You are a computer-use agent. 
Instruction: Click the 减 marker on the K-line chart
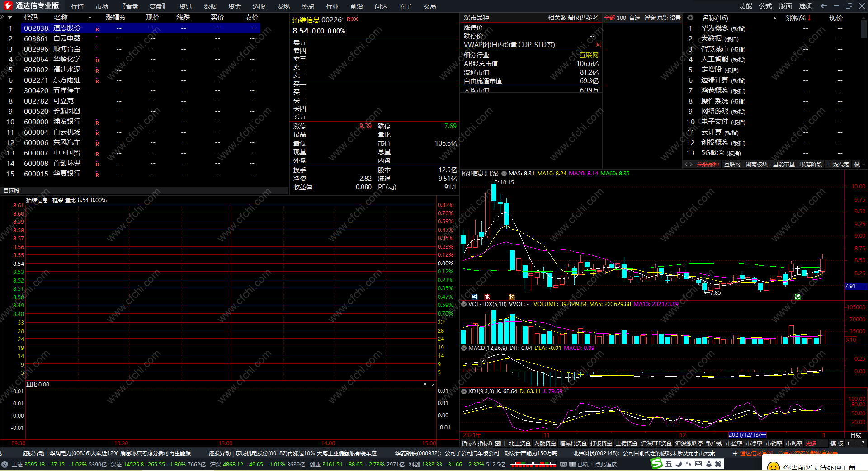797,297
